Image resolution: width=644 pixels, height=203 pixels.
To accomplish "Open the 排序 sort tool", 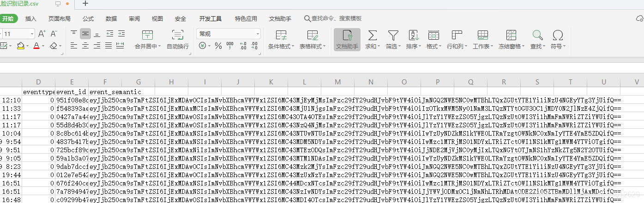I will pyautogui.click(x=414, y=39).
